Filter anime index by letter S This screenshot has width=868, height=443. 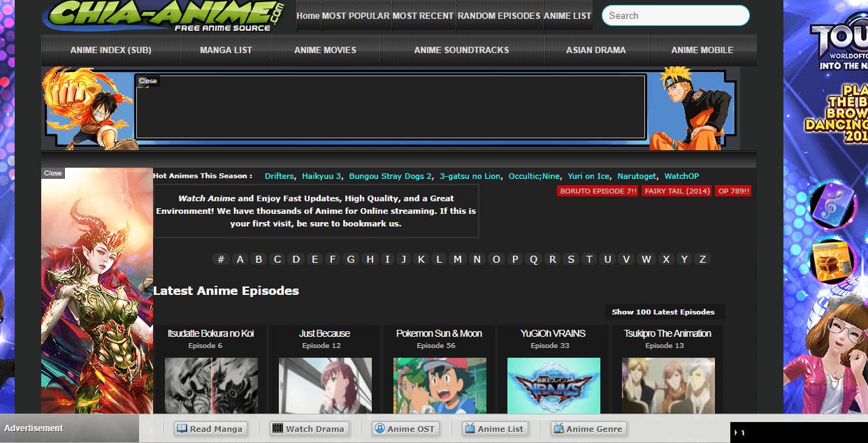(x=571, y=259)
